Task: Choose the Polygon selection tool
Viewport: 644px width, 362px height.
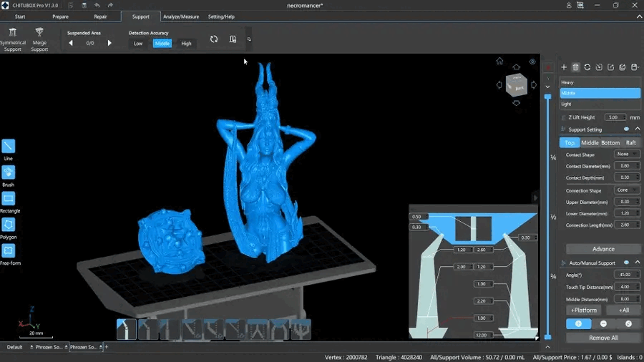Action: [9, 225]
